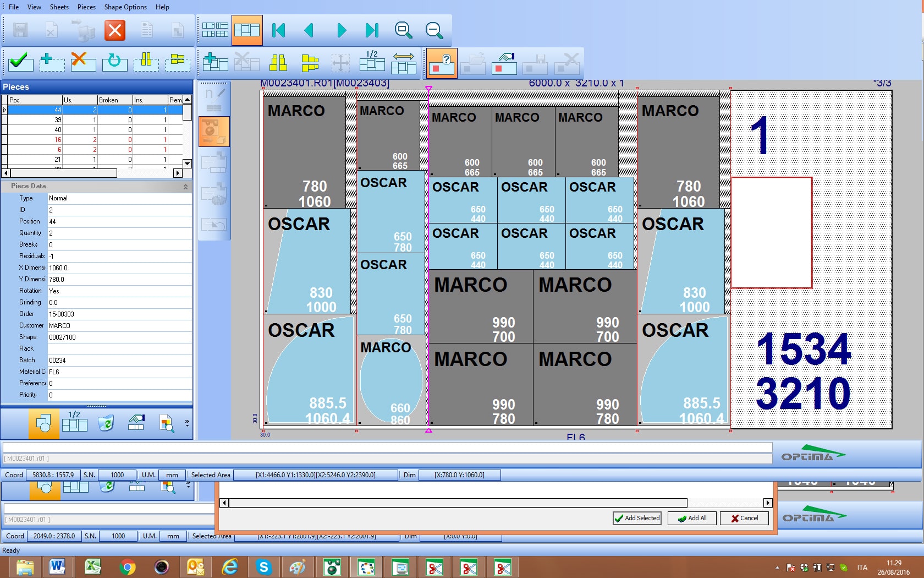Open Google Chrome from the taskbar
This screenshot has width=924, height=578.
tap(127, 566)
